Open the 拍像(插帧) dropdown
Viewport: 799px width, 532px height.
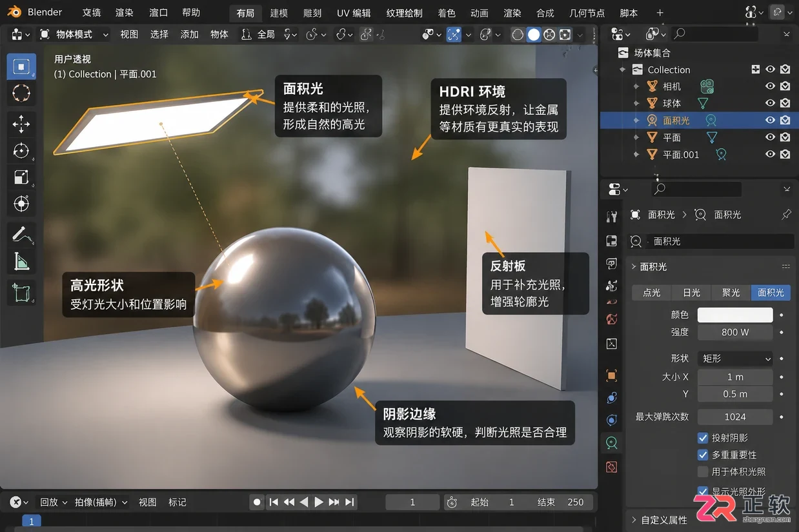(x=101, y=502)
